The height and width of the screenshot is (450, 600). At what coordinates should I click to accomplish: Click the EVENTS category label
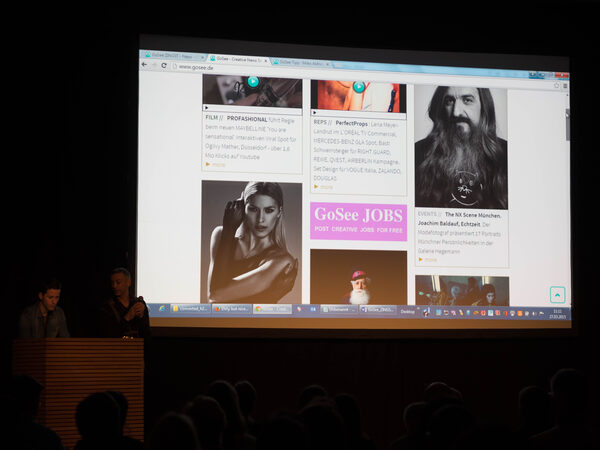[x=427, y=214]
